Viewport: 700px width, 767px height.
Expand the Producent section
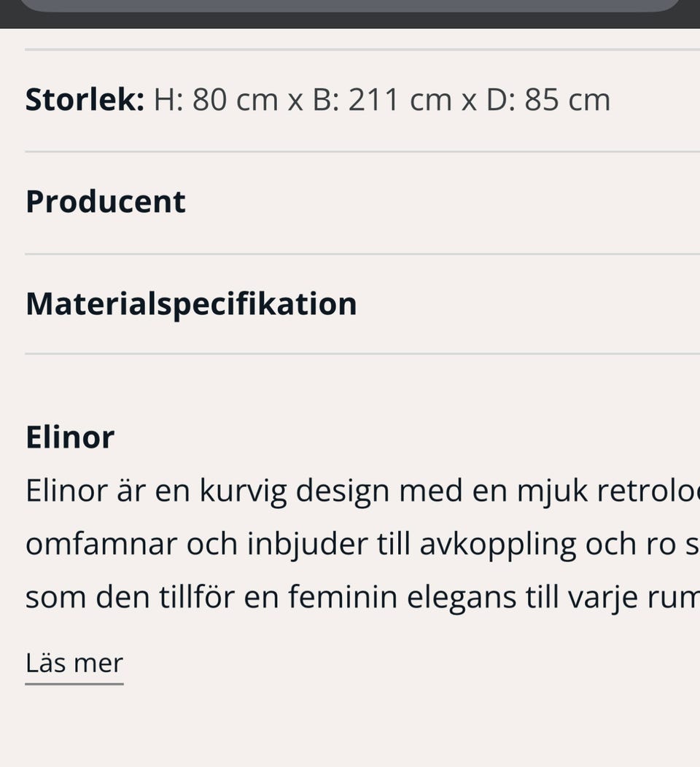pos(106,202)
